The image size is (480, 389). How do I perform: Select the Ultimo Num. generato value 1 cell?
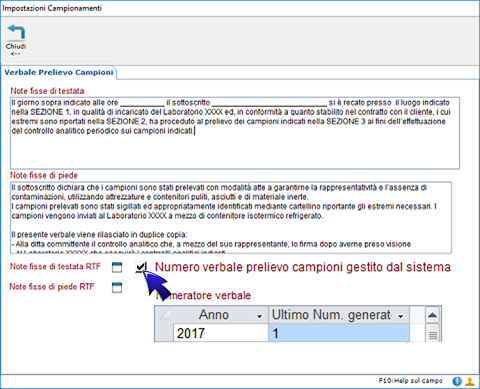point(339,333)
